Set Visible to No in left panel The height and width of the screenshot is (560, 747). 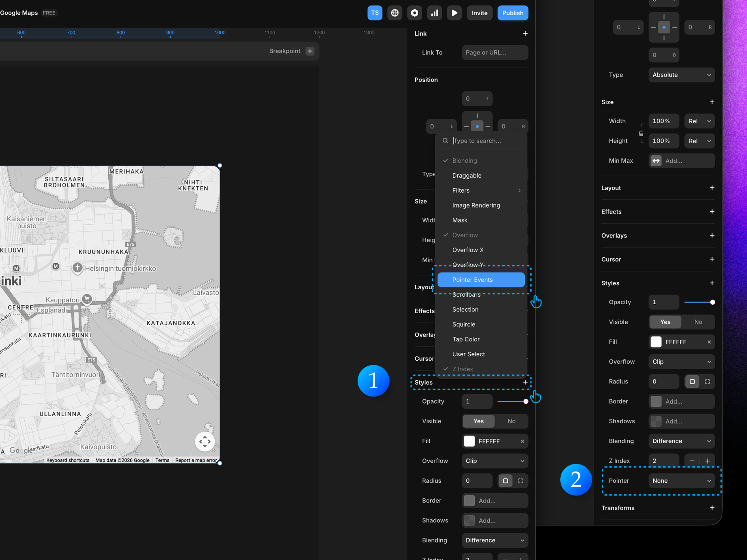pyautogui.click(x=511, y=421)
